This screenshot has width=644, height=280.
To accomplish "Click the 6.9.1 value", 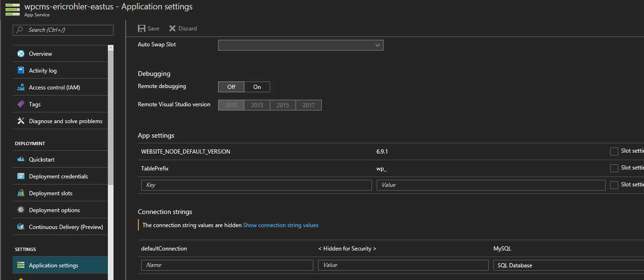I will 382,152.
